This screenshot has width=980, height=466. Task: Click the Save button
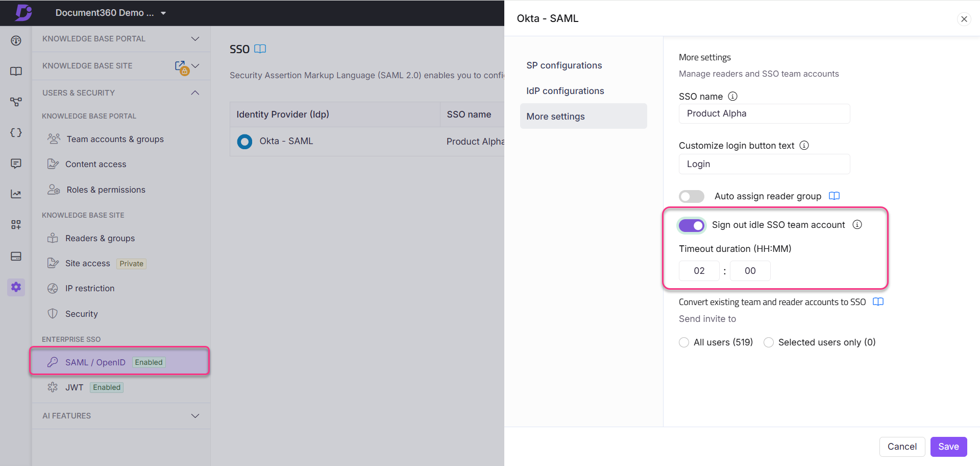948,447
